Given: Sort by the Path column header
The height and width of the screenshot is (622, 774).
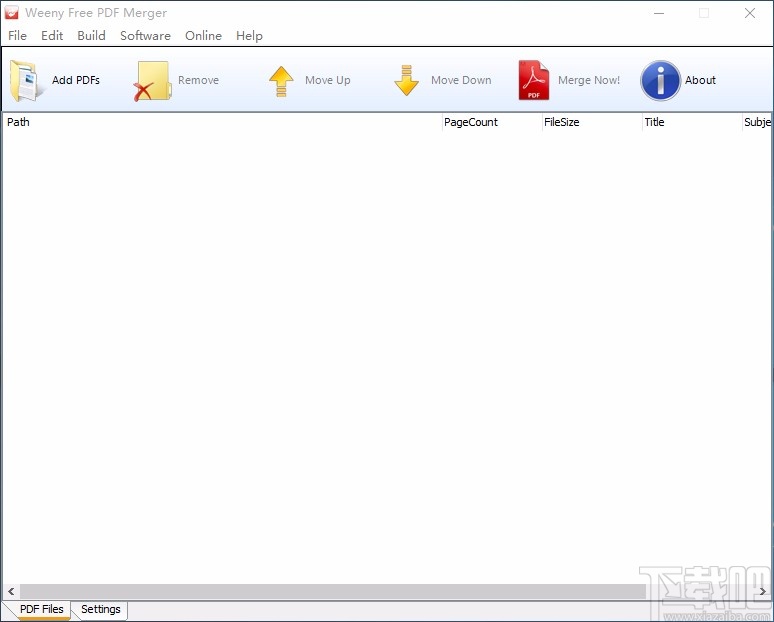Looking at the screenshot, I should point(222,122).
